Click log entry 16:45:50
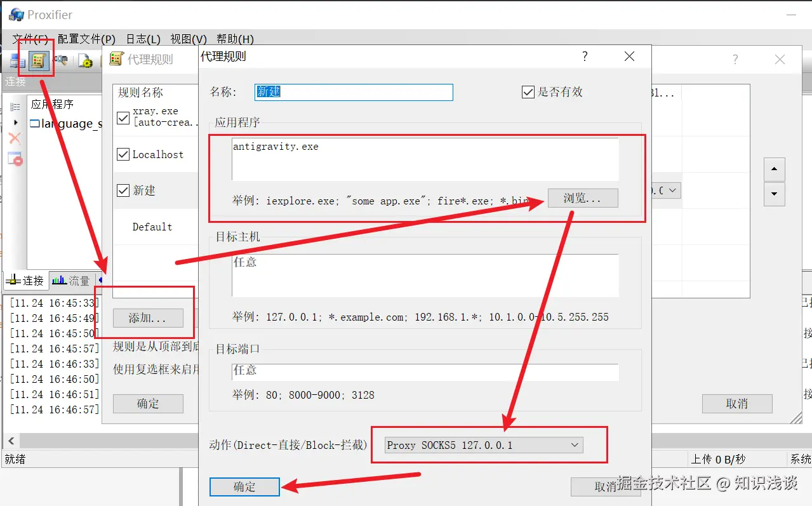The height and width of the screenshot is (506, 812). tap(54, 333)
